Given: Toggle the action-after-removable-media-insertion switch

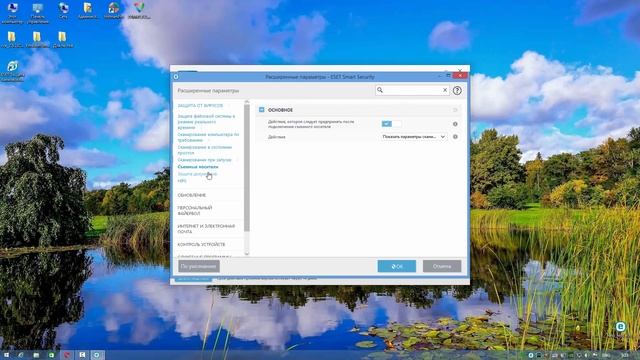Looking at the screenshot, I should click(x=391, y=124).
